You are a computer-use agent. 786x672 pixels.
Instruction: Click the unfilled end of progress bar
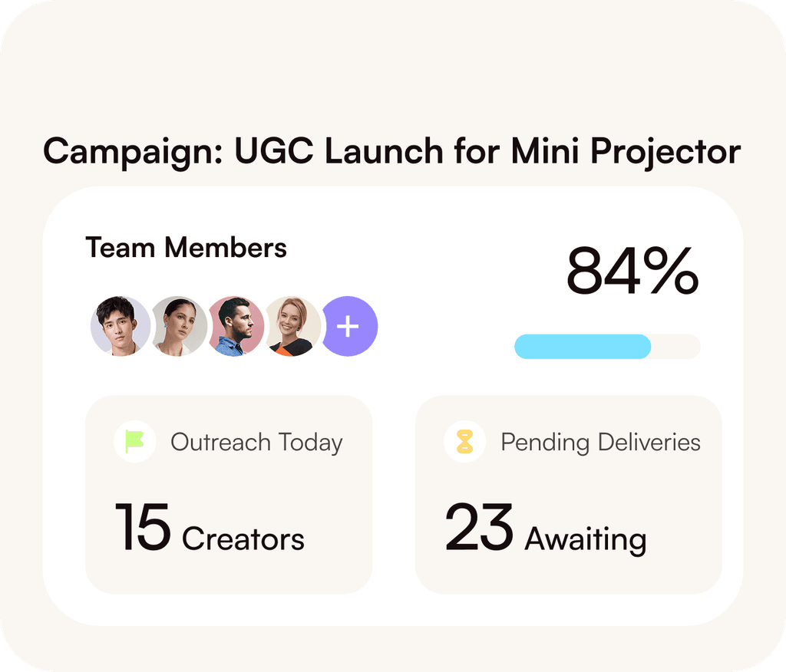pos(677,347)
